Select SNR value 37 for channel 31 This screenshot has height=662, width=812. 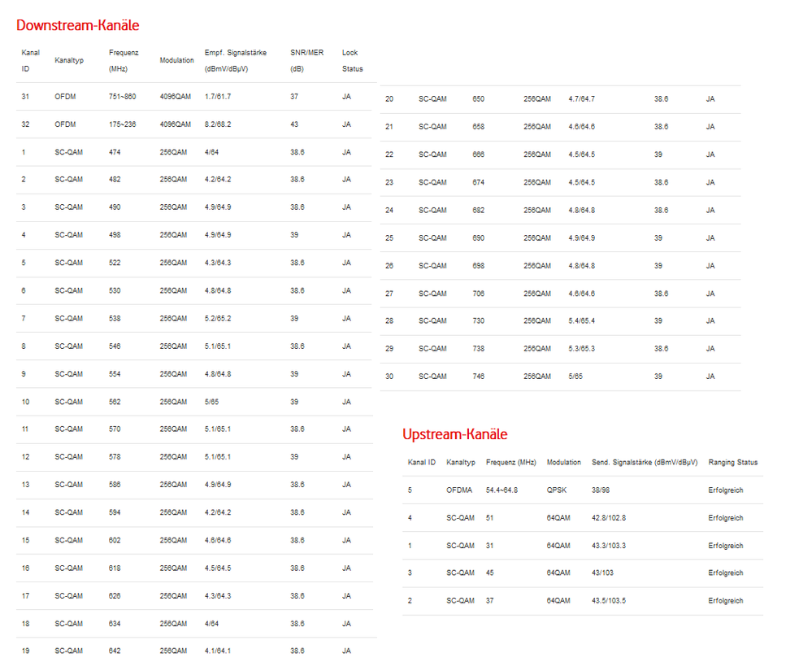[x=294, y=96]
